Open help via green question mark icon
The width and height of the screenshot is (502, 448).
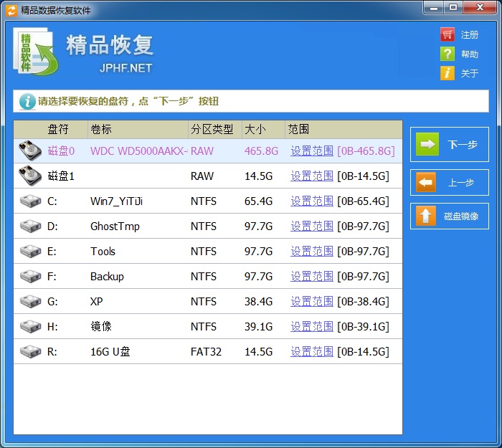(447, 54)
